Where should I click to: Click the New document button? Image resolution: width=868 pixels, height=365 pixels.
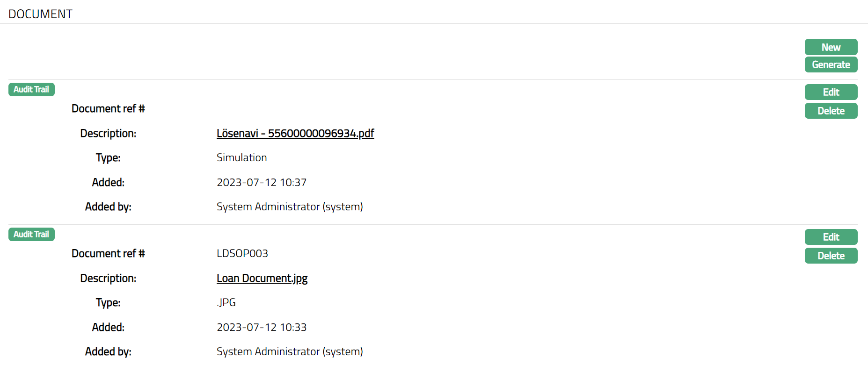point(831,47)
